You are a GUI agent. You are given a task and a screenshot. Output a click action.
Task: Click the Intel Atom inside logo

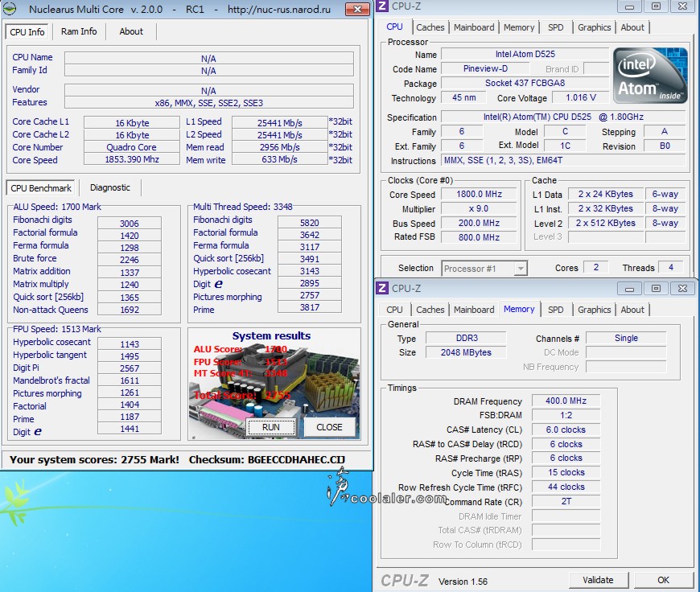650,75
